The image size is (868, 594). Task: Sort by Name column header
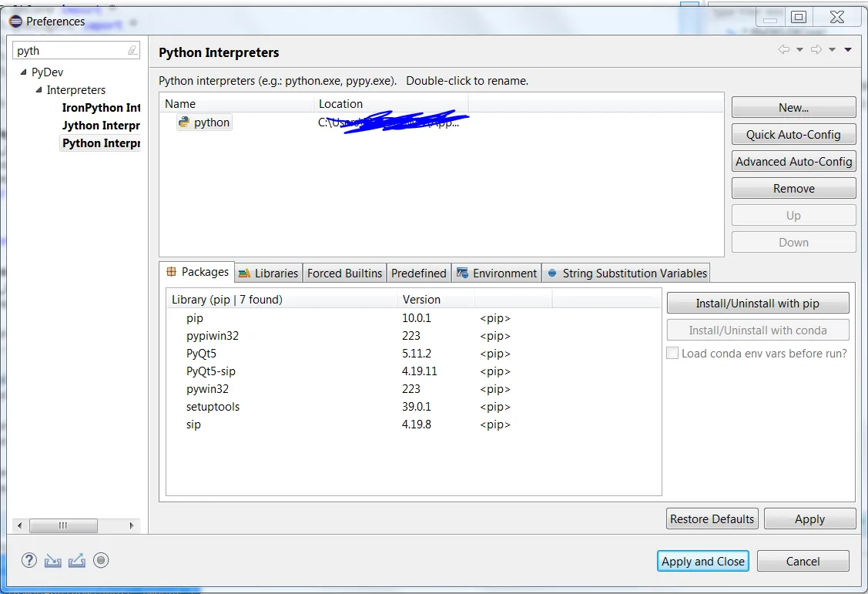point(237,103)
